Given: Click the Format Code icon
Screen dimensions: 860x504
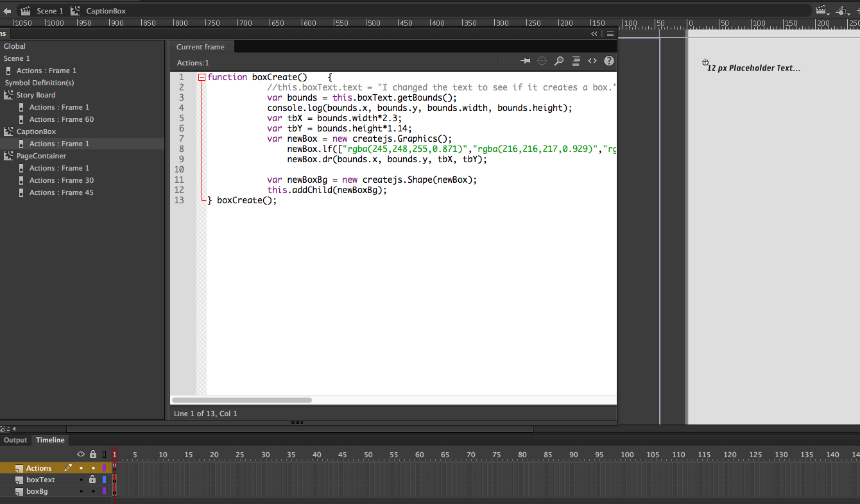Looking at the screenshot, I should pyautogui.click(x=576, y=61).
